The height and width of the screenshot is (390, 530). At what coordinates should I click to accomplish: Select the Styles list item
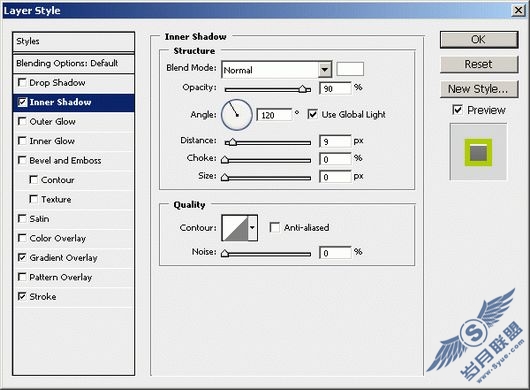73,42
